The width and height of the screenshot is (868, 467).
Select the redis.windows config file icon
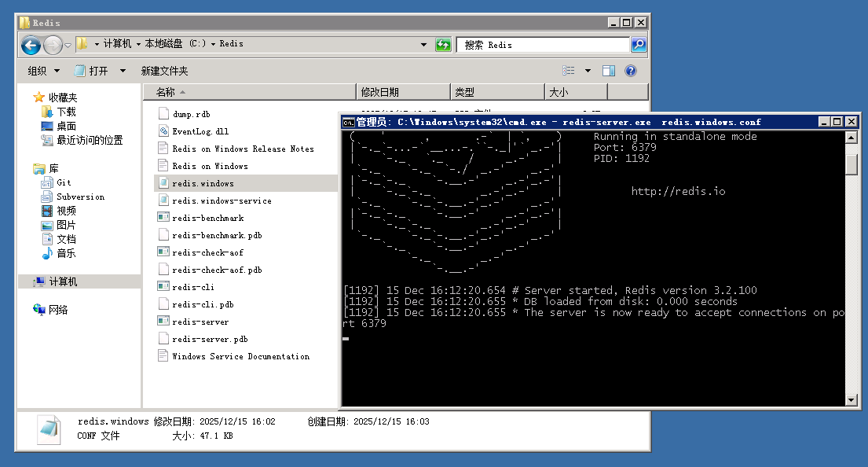point(163,183)
